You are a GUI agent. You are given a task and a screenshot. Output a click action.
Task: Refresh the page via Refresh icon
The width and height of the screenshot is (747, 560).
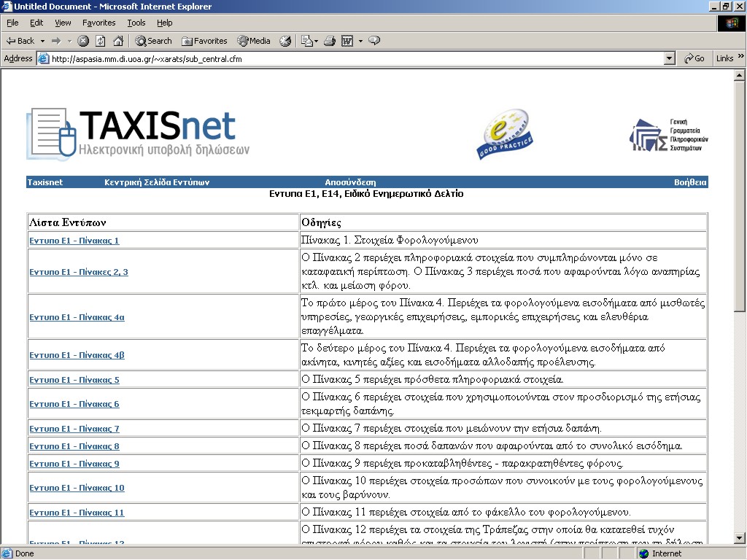tap(101, 41)
